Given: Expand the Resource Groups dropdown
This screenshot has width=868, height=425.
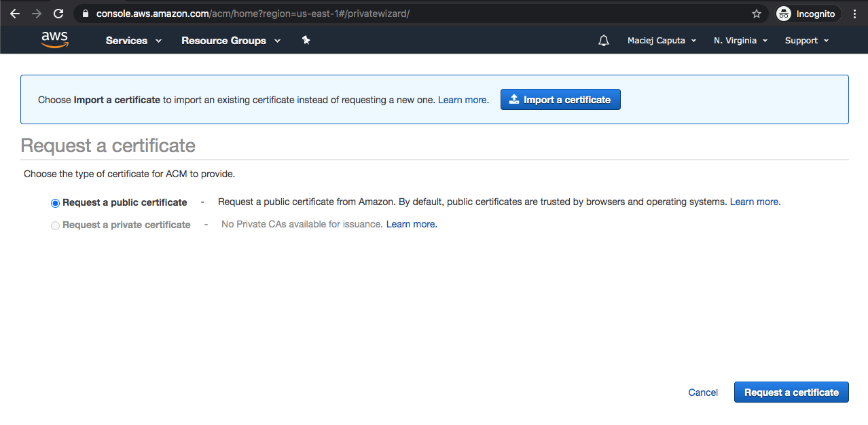Looking at the screenshot, I should click(230, 41).
